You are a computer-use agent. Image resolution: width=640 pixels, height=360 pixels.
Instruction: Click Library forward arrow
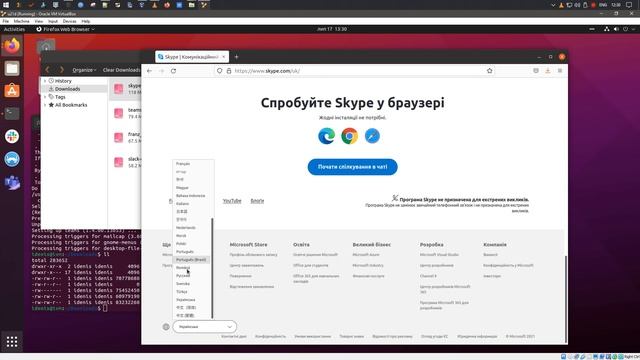coord(62,70)
